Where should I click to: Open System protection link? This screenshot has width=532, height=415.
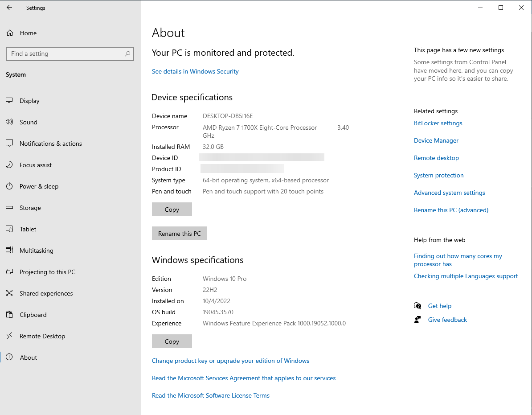pyautogui.click(x=439, y=175)
